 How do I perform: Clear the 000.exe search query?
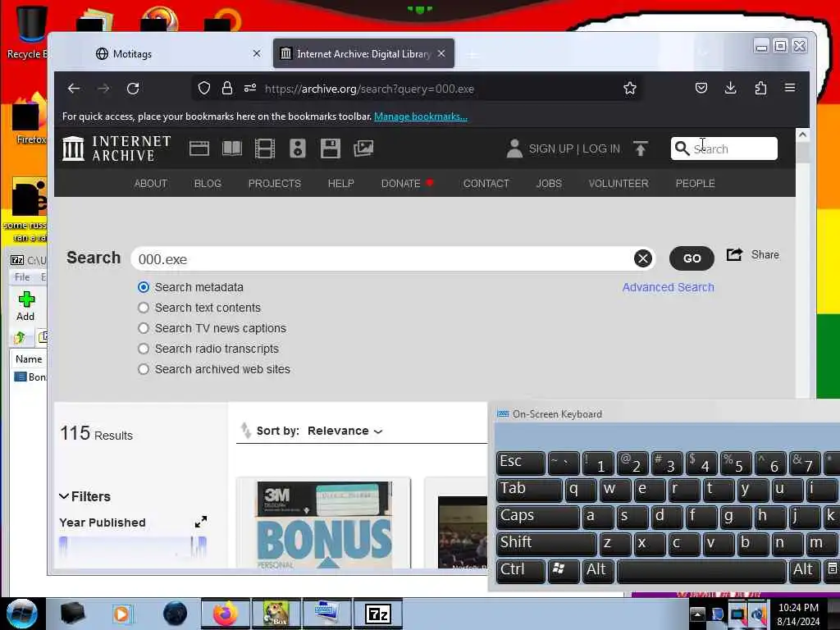point(643,258)
